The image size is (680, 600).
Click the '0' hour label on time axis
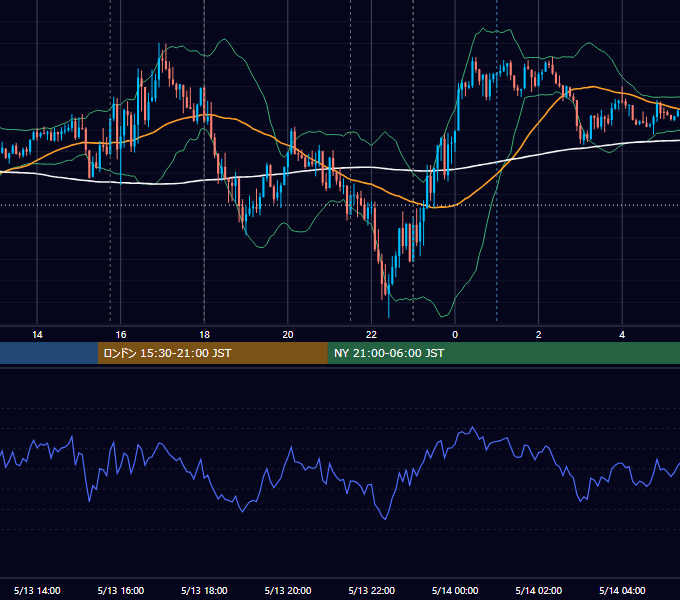pyautogui.click(x=455, y=335)
